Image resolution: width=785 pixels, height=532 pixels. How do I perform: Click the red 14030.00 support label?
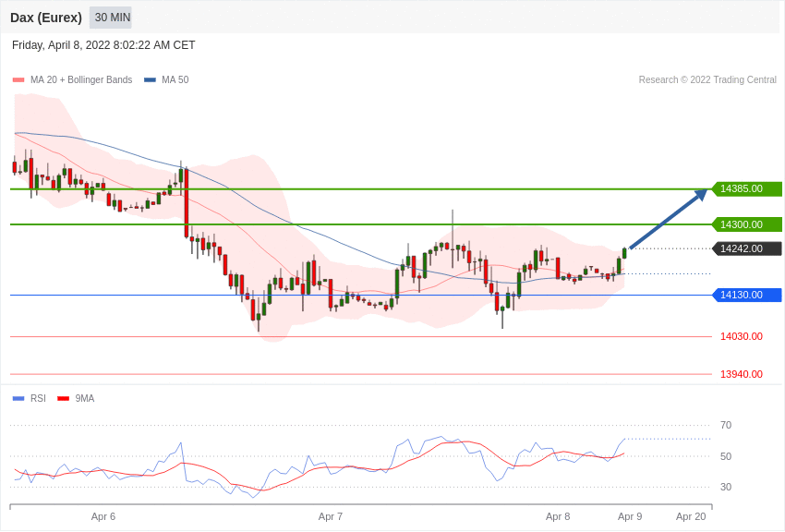click(741, 337)
